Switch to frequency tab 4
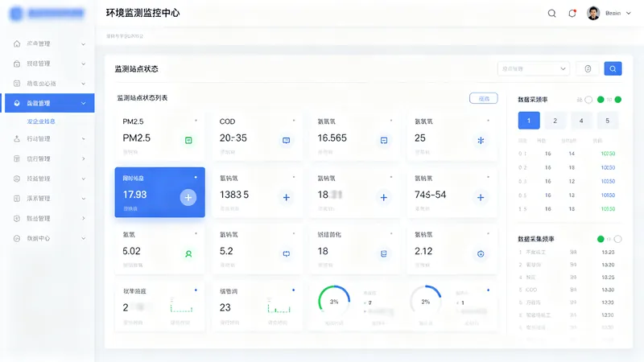The width and height of the screenshot is (644, 362). point(581,121)
